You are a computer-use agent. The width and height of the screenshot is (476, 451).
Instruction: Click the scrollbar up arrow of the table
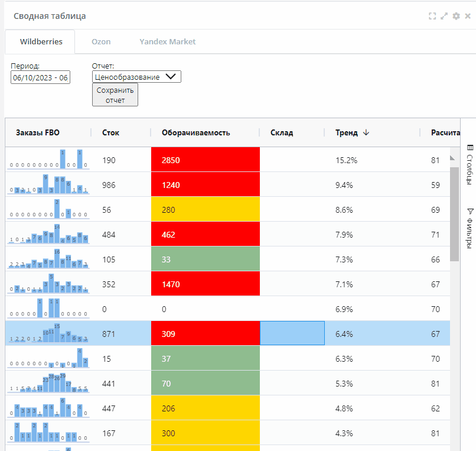452,158
